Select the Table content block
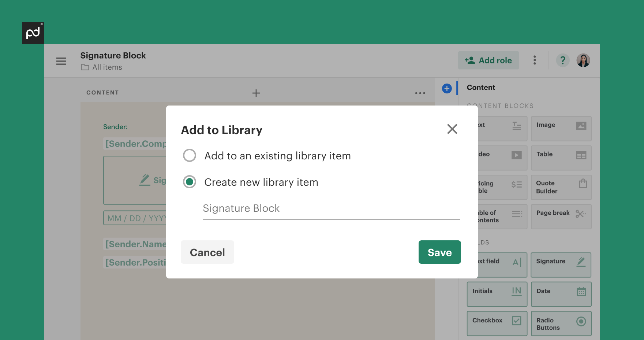This screenshot has width=644, height=340. [561, 158]
